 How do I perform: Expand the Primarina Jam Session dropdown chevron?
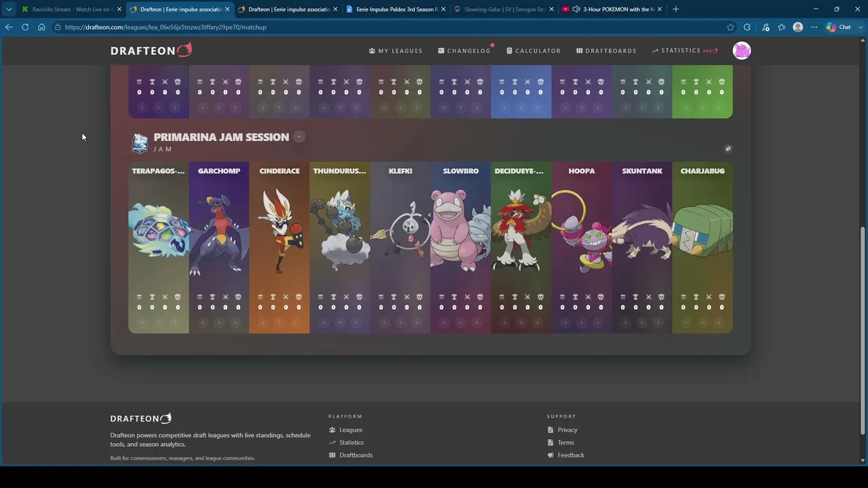pyautogui.click(x=299, y=137)
